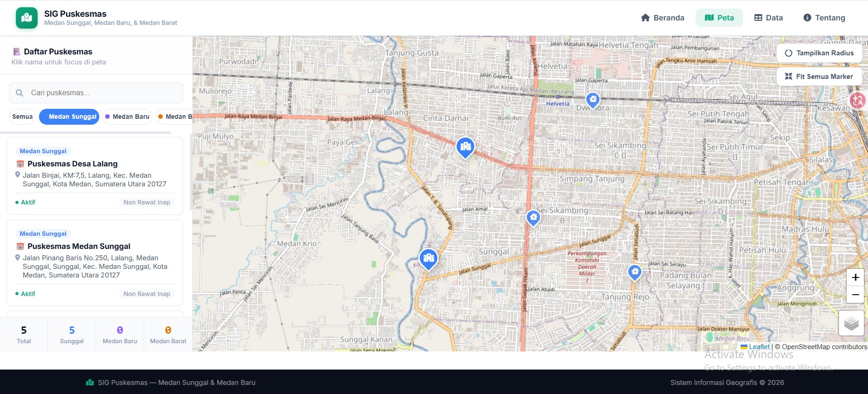Click the Daftar Puskesmas header icon
This screenshot has width=868, height=394.
[x=17, y=52]
